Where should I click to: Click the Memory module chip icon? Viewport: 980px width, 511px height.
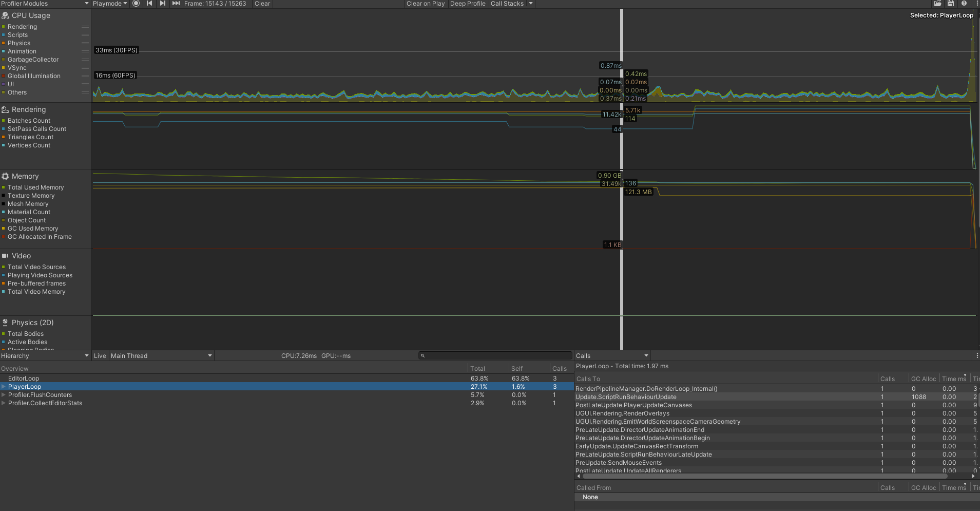point(5,176)
